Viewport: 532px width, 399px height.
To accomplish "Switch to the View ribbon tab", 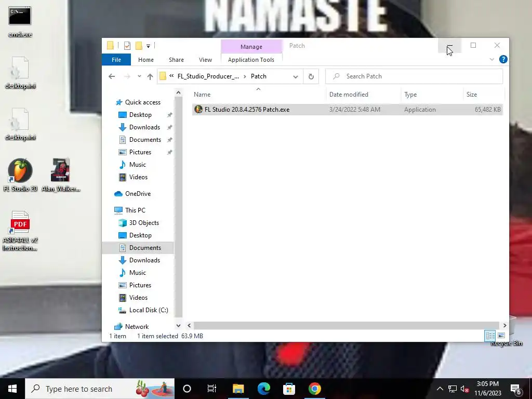I will pyautogui.click(x=205, y=60).
